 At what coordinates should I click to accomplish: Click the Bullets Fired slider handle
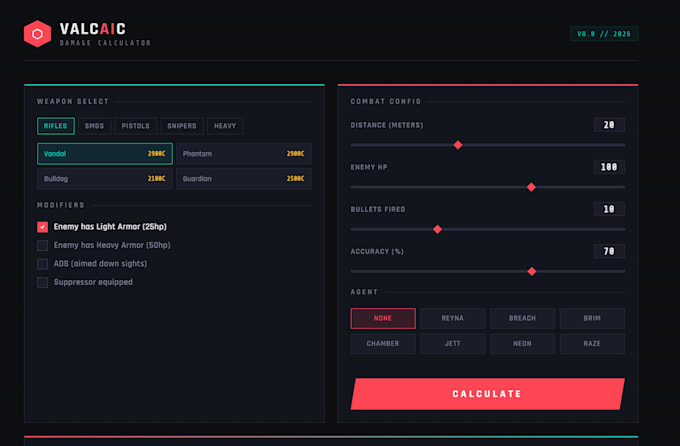(437, 229)
